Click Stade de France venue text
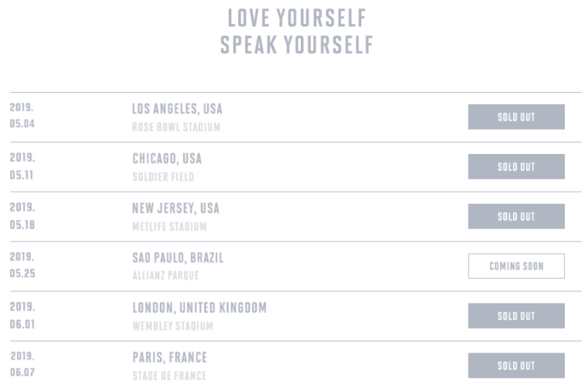Image resolution: width=588 pixels, height=387 pixels. tap(169, 376)
